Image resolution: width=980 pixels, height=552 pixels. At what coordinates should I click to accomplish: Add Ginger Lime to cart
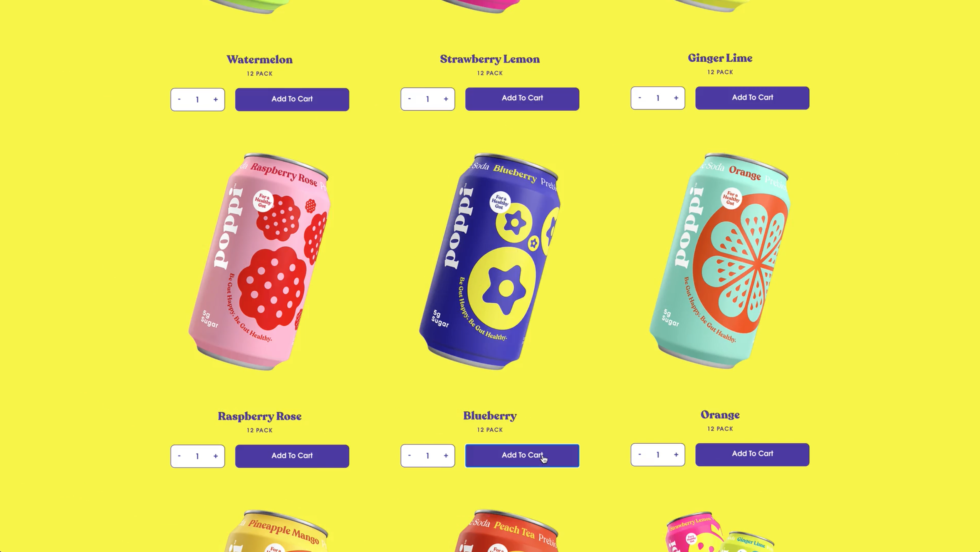tap(752, 98)
